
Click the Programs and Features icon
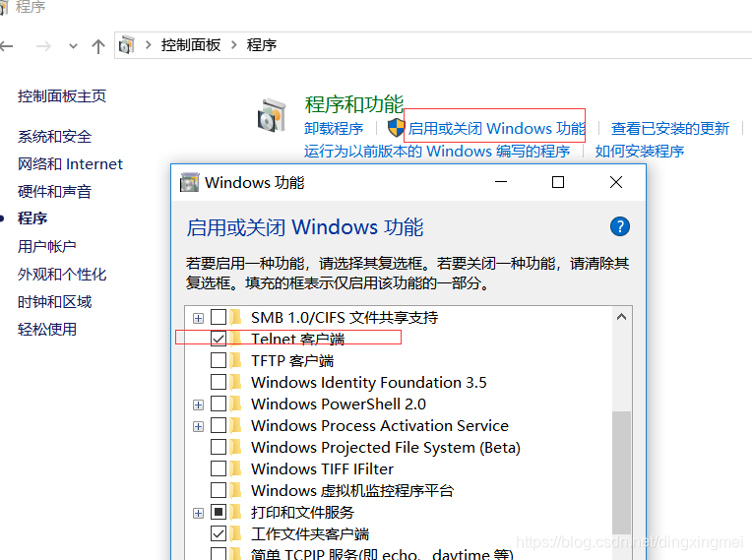(x=272, y=115)
